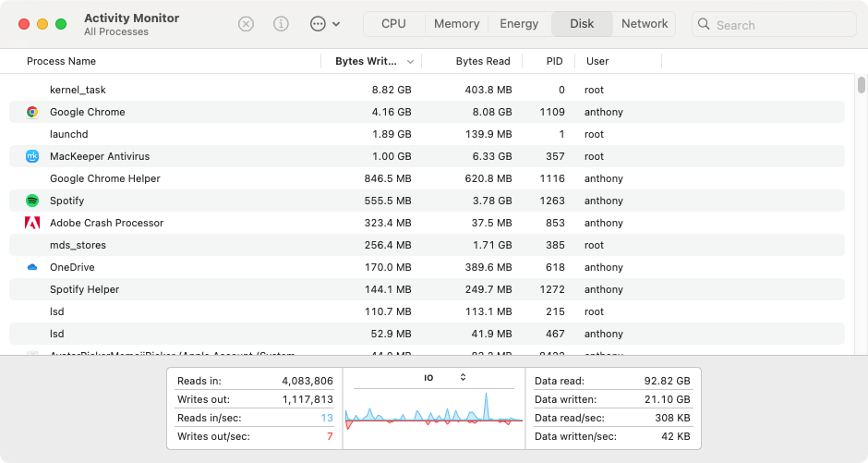Sort by the User column header
This screenshot has height=463, width=868.
(x=597, y=61)
